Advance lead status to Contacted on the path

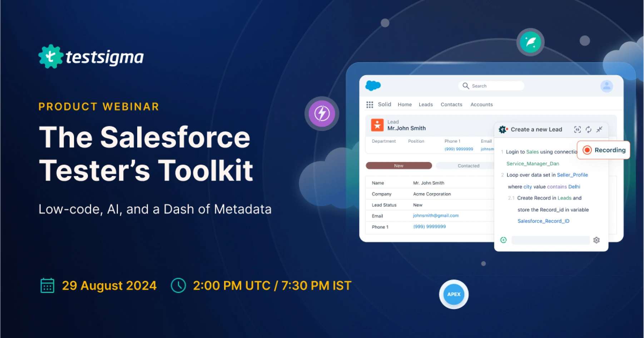pyautogui.click(x=469, y=165)
